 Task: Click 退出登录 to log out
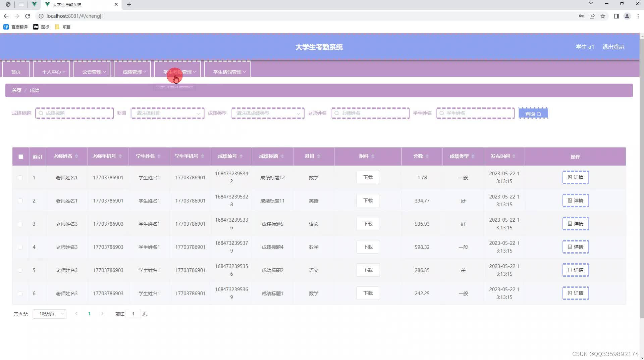(x=613, y=47)
